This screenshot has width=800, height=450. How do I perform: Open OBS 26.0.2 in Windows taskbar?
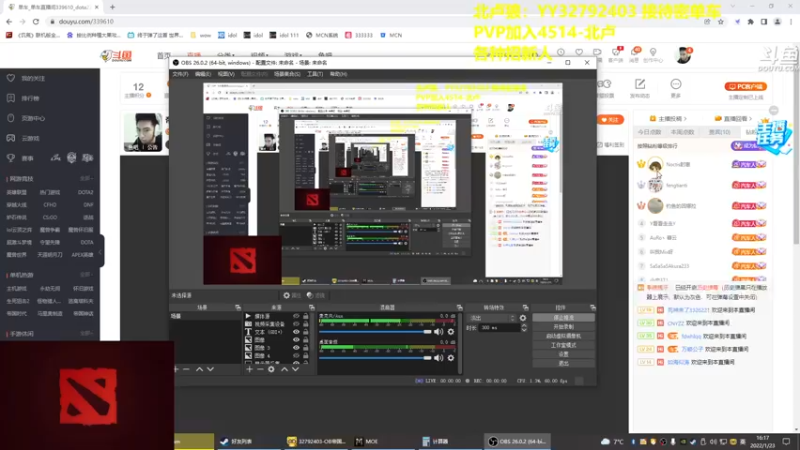(x=517, y=441)
